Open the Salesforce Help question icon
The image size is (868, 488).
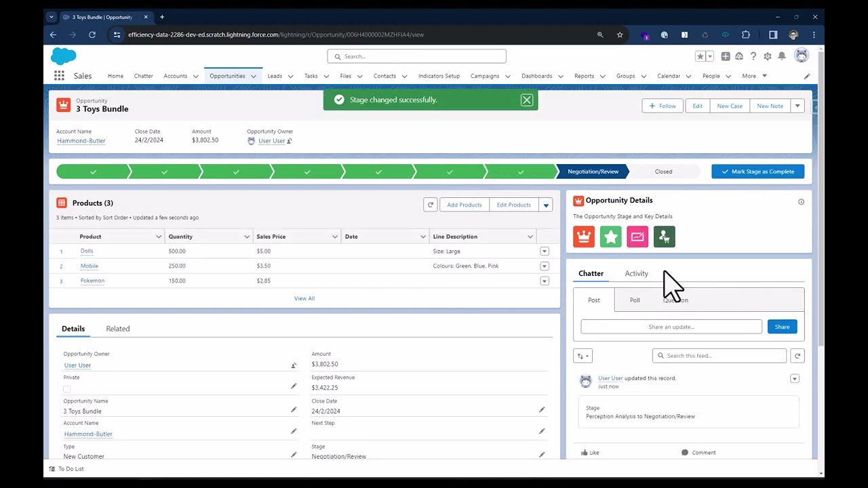(753, 56)
